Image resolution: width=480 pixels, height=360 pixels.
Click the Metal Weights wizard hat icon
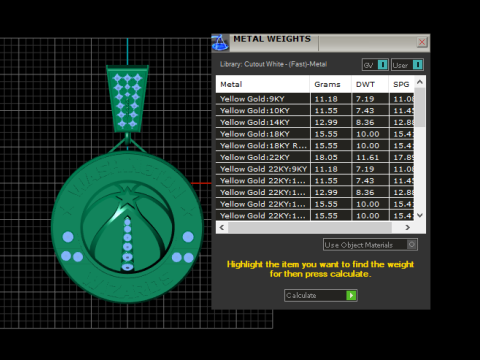tap(220, 43)
